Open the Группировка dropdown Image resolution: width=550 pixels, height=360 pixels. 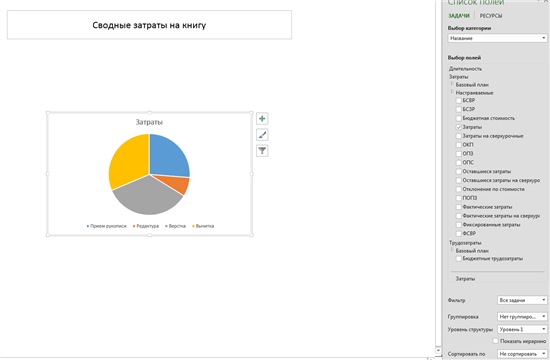[522, 316]
